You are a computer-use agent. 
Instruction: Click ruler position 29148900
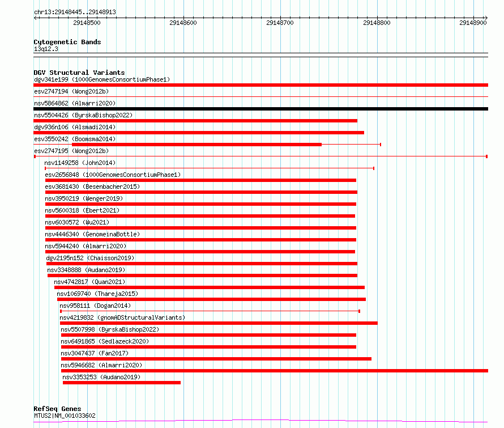click(x=473, y=23)
